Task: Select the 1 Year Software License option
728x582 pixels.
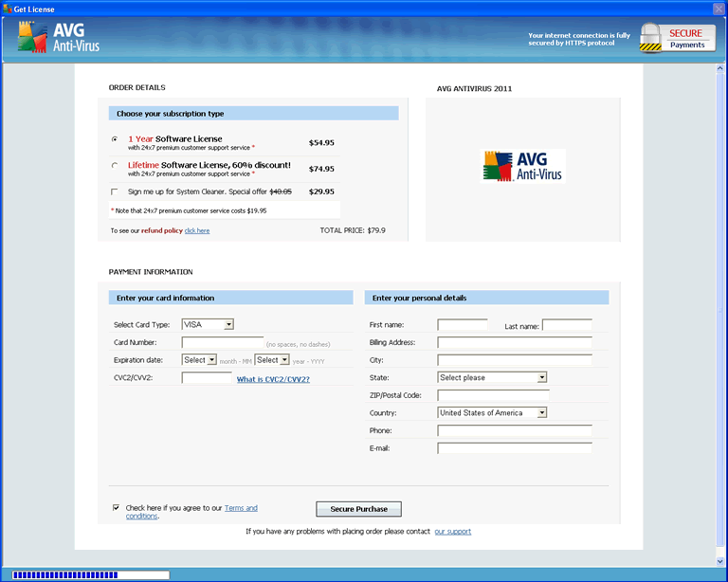Action: pos(115,139)
